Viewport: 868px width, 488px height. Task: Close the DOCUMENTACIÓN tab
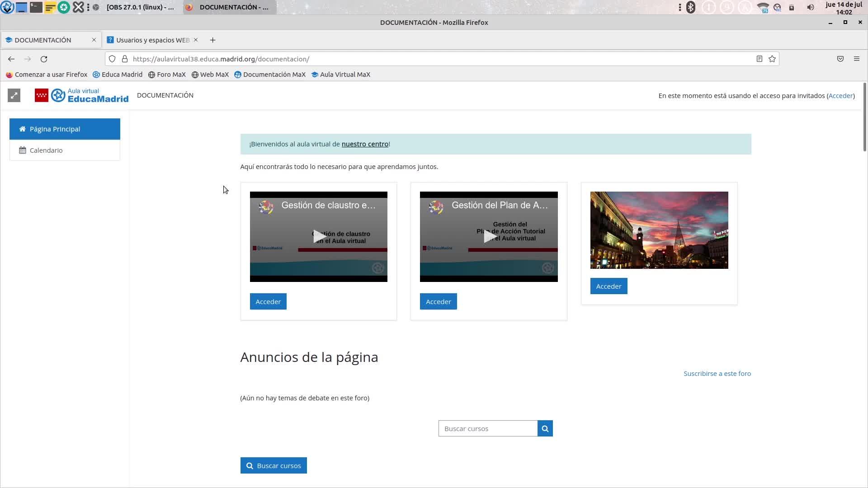[x=94, y=40]
